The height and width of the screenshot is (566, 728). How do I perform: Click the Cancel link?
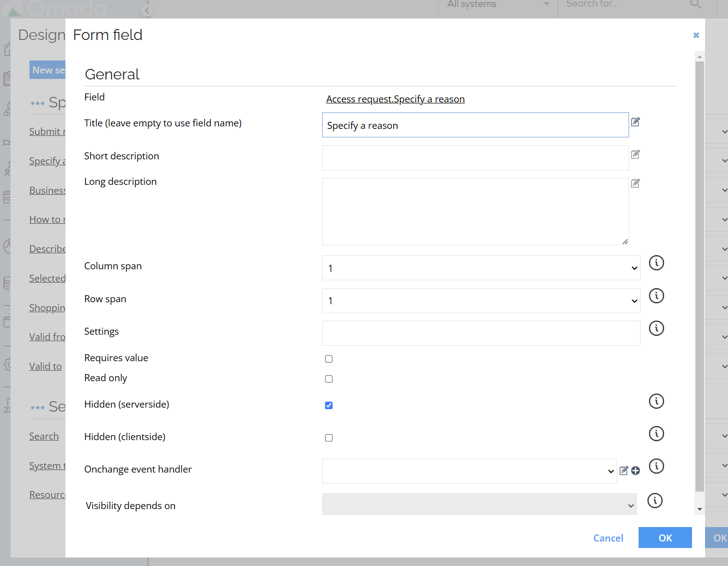(608, 538)
